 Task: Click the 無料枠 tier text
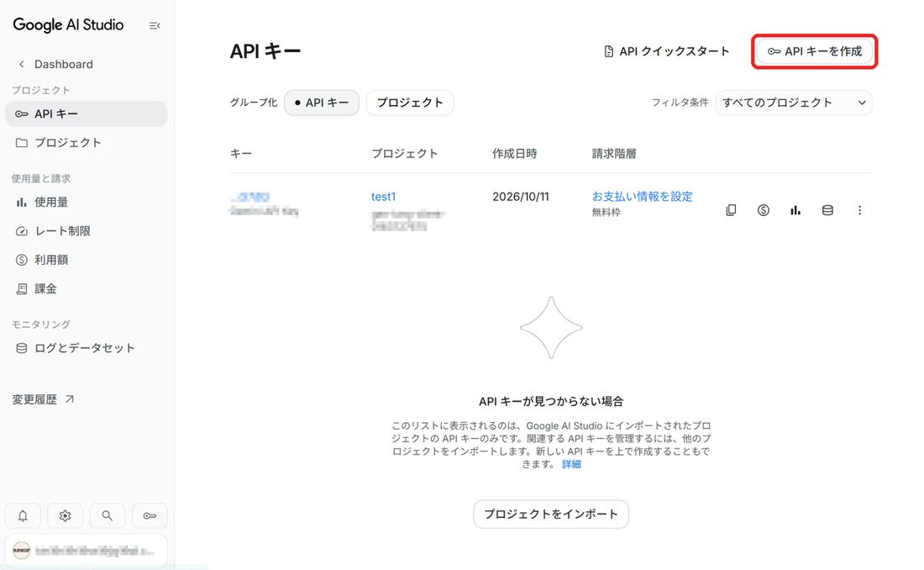(x=606, y=213)
